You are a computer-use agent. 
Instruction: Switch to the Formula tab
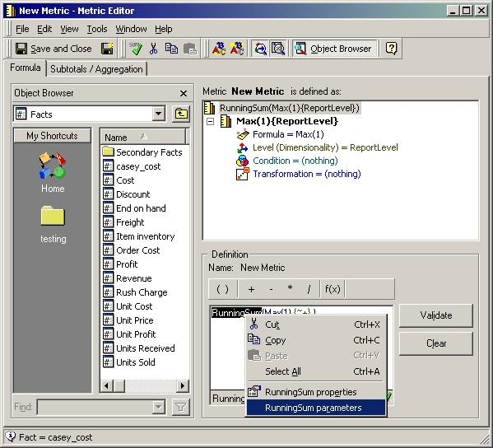tap(26, 68)
